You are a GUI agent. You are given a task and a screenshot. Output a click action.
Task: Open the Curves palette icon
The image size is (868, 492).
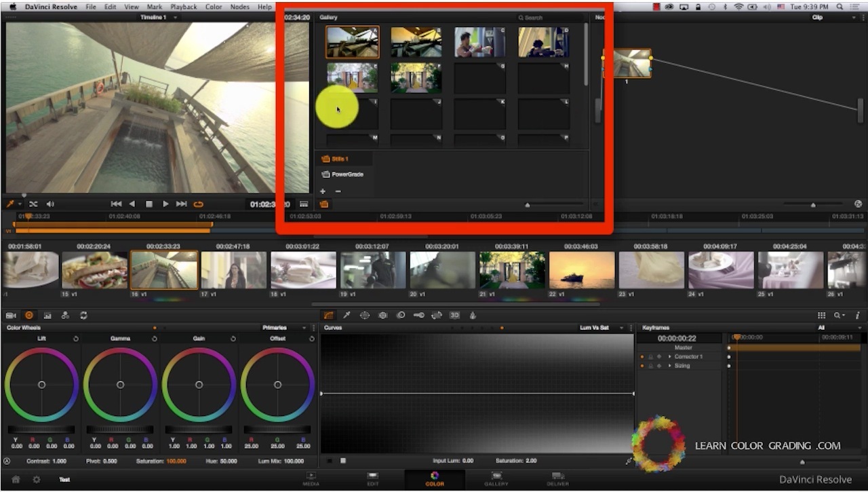coord(328,316)
